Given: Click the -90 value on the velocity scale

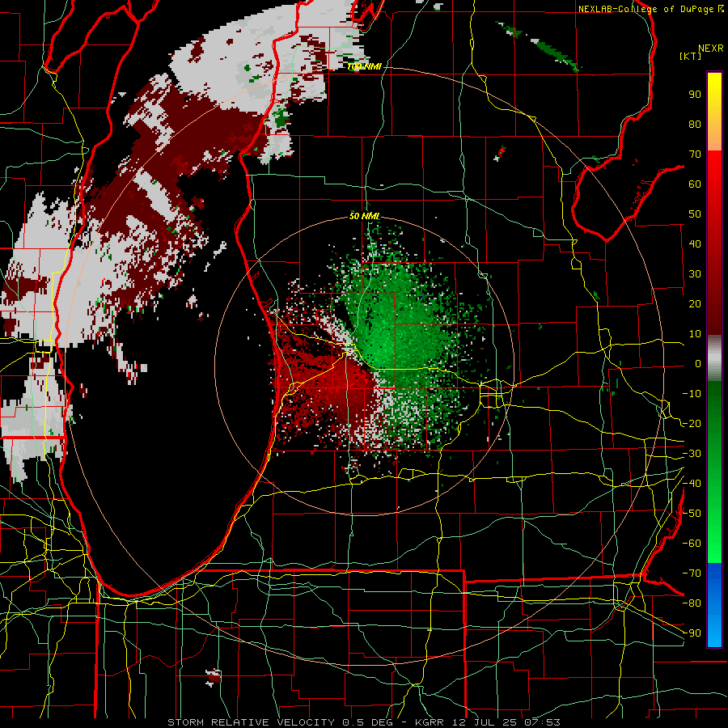Looking at the screenshot, I should coord(692,633).
